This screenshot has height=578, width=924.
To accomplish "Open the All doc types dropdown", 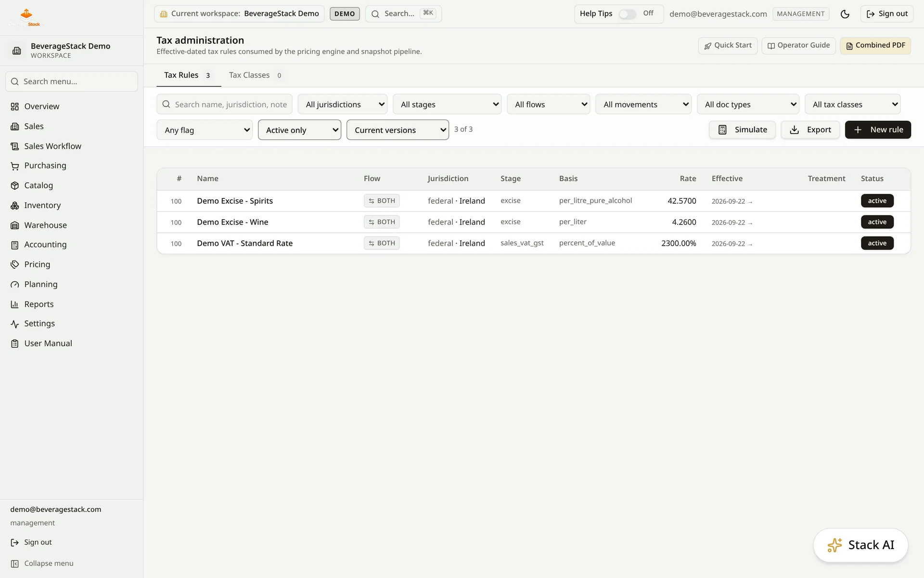I will tap(748, 105).
